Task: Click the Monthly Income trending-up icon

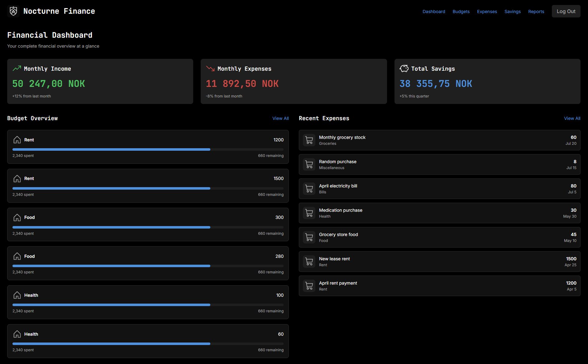Action: 17,69
